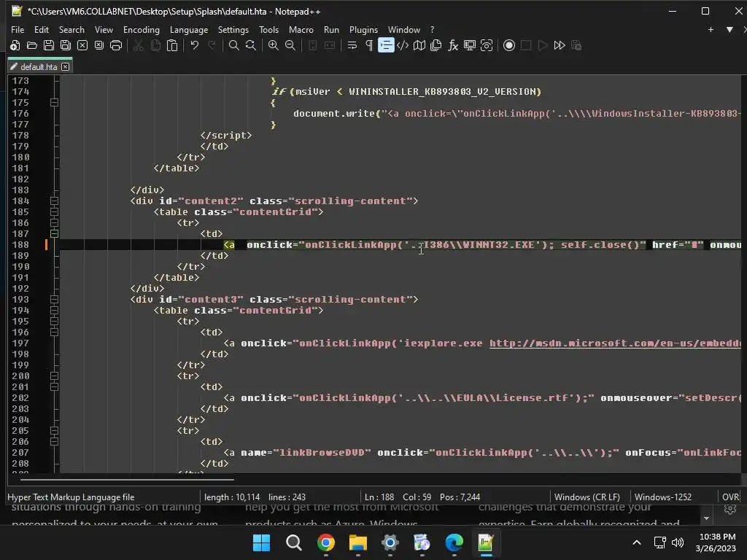This screenshot has width=747, height=560.
Task: Open the Document List icon
Action: click(x=436, y=45)
